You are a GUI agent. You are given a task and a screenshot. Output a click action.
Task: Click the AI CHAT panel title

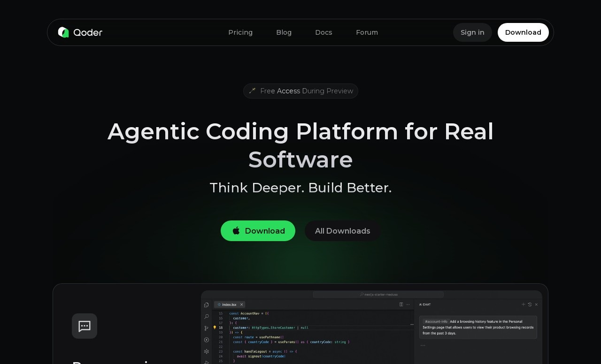(x=425, y=304)
